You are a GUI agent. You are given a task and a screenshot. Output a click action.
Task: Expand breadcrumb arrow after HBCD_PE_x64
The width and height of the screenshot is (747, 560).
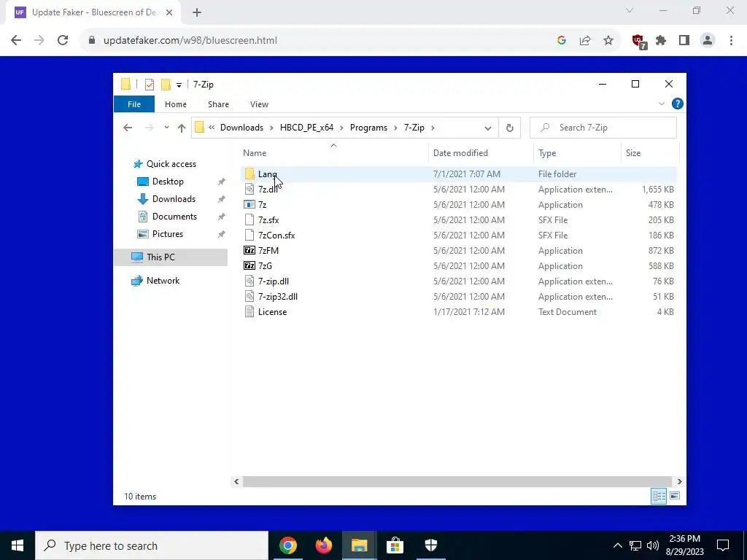click(x=341, y=128)
